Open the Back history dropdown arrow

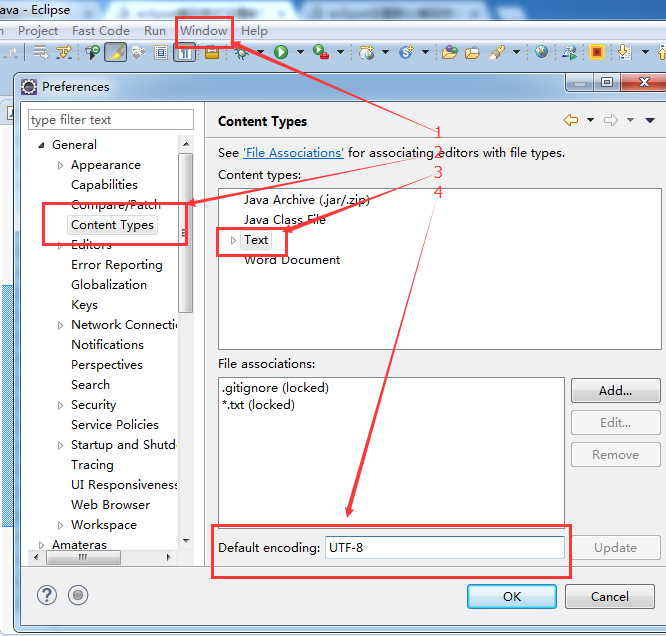pos(590,120)
